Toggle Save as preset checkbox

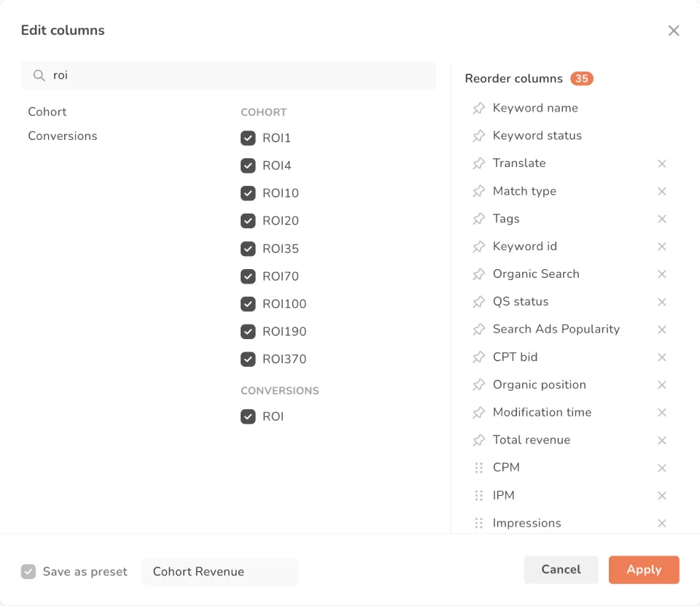28,572
